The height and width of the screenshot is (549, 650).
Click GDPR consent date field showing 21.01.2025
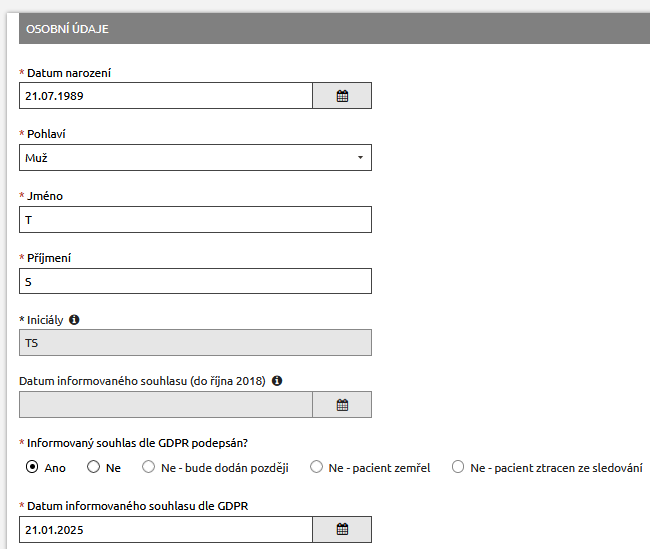point(165,529)
